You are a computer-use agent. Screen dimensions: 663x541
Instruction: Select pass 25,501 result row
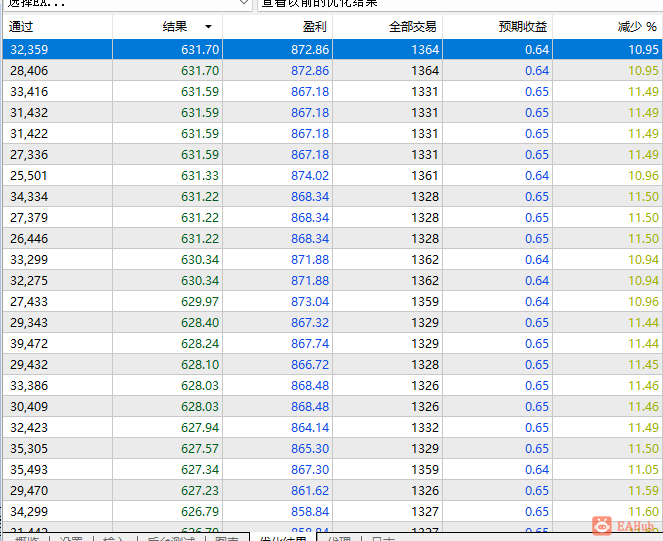(x=332, y=175)
